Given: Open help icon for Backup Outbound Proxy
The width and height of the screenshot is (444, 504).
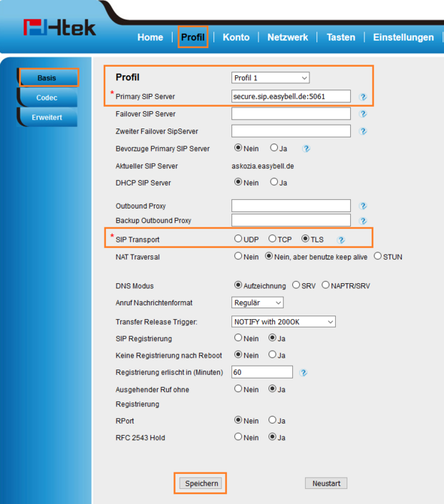Looking at the screenshot, I should pos(363,221).
